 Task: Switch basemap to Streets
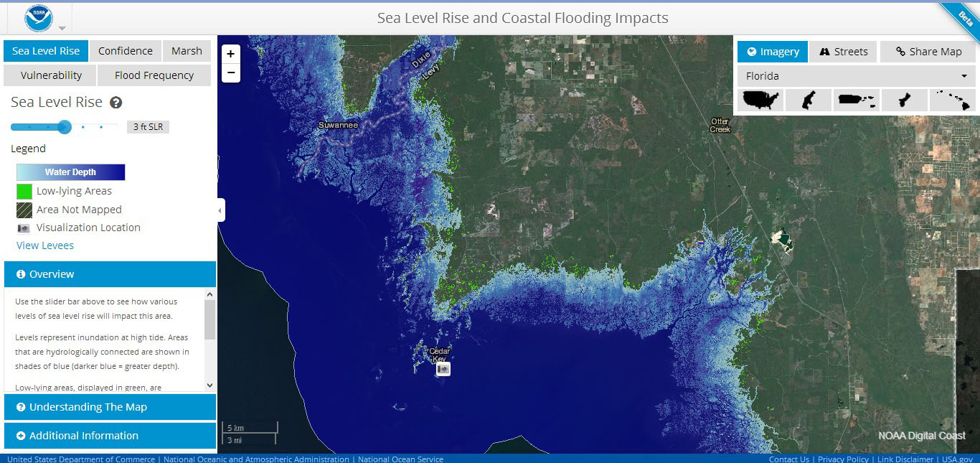(843, 52)
